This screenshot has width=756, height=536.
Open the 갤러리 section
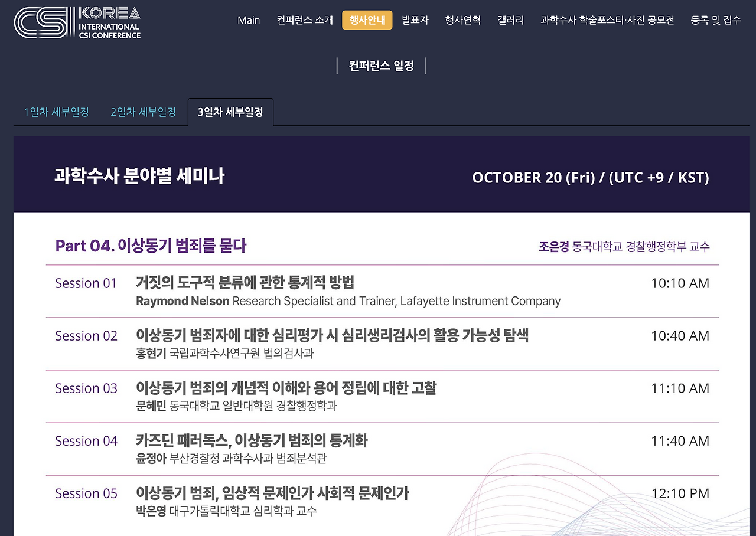510,19
